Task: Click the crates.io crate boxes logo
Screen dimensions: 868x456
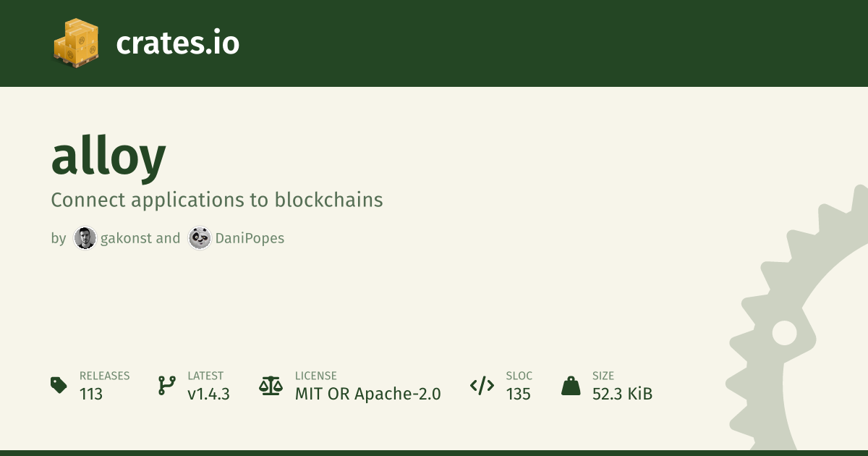Action: point(76,43)
